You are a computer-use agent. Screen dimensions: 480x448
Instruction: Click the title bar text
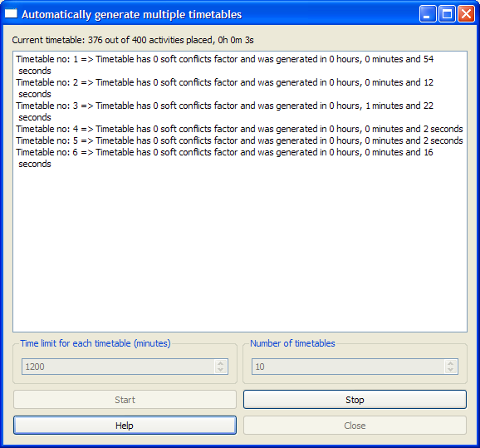click(x=132, y=14)
